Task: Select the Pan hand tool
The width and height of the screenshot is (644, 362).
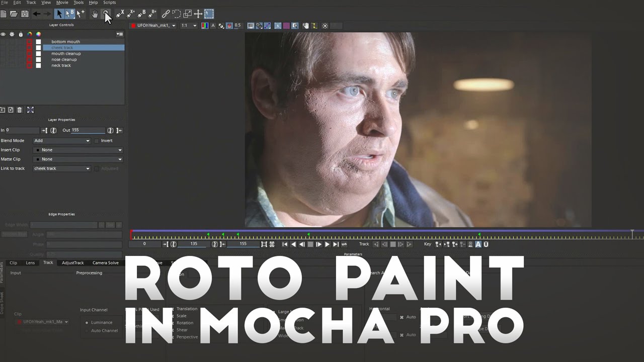Action: click(95, 14)
